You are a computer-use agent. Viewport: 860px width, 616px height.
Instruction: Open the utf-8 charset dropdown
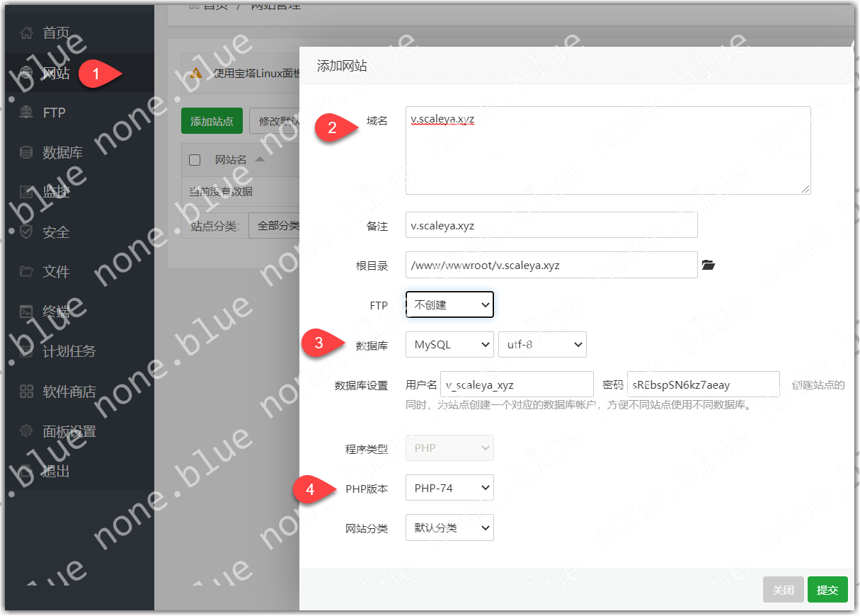542,345
